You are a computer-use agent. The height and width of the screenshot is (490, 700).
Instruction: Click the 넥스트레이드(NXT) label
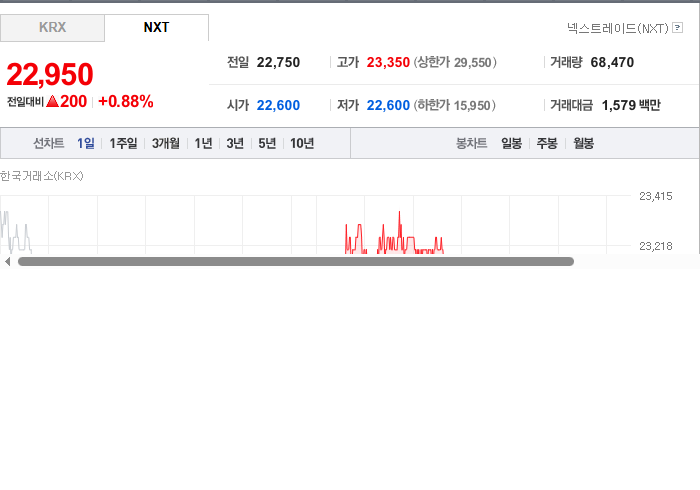pyautogui.click(x=618, y=28)
